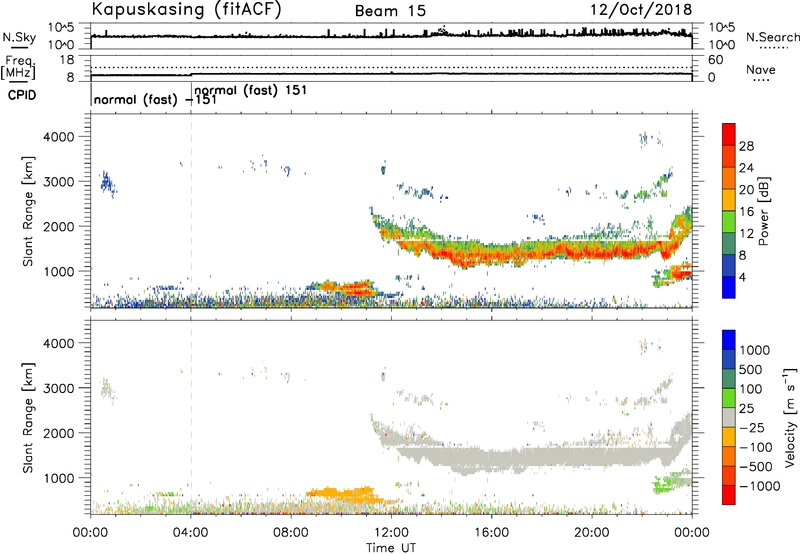800x554 pixels.
Task: Click the 'CPID' row label
Action: point(22,95)
